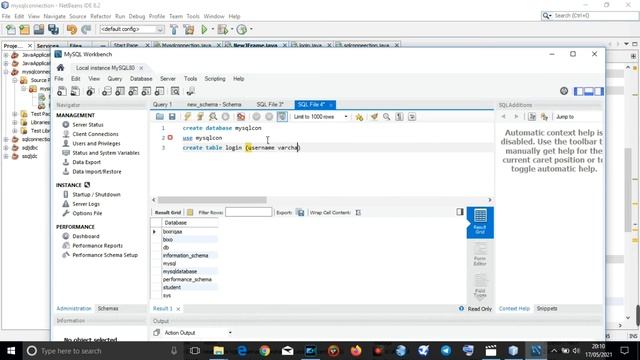Stop the running query with the stop icon
The height and width of the screenshot is (360, 640).
(x=225, y=117)
